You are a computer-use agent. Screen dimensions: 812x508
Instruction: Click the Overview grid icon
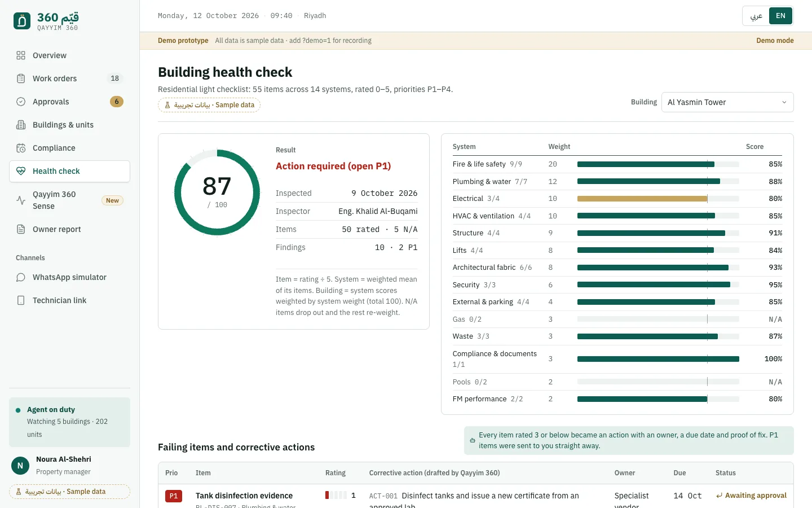tap(21, 55)
